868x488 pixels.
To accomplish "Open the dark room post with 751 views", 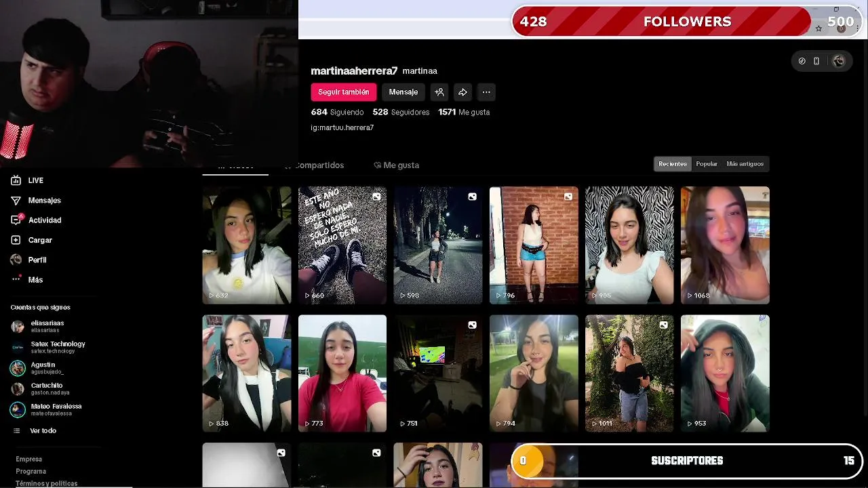I will (438, 373).
